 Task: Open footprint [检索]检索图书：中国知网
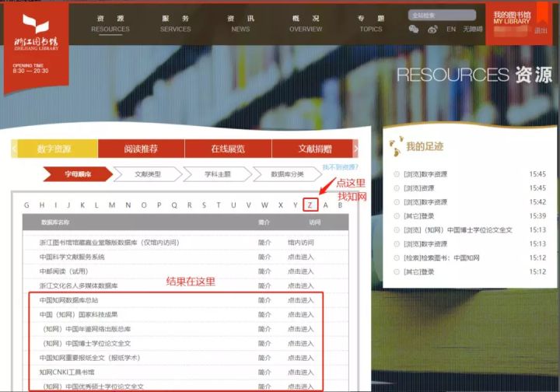click(x=442, y=257)
